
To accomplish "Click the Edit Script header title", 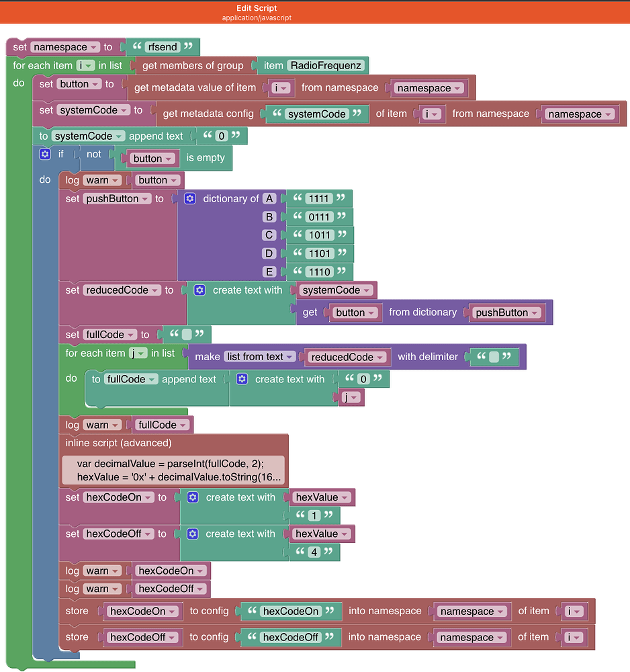I will click(x=257, y=8).
